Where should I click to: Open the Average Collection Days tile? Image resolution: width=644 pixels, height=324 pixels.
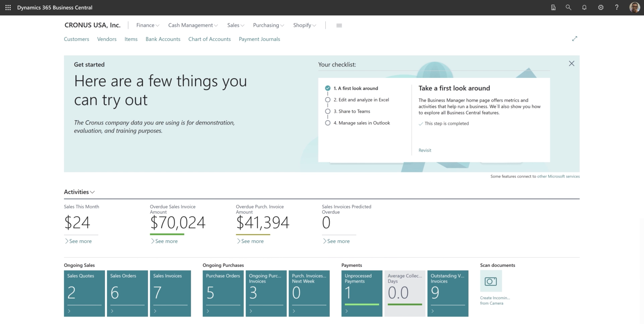[405, 293]
